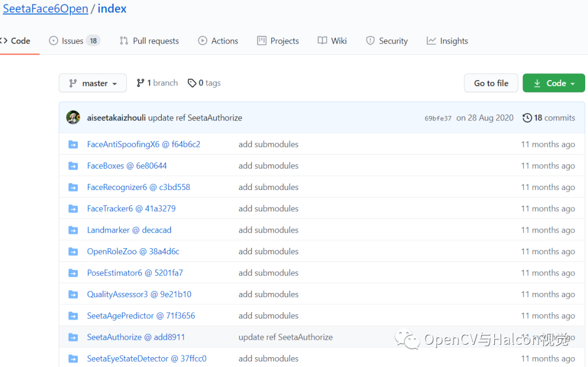Open the SeetaEyeStateDetector @ 37ffcc0 submodule
Screen dimensions: 588x367
146,358
